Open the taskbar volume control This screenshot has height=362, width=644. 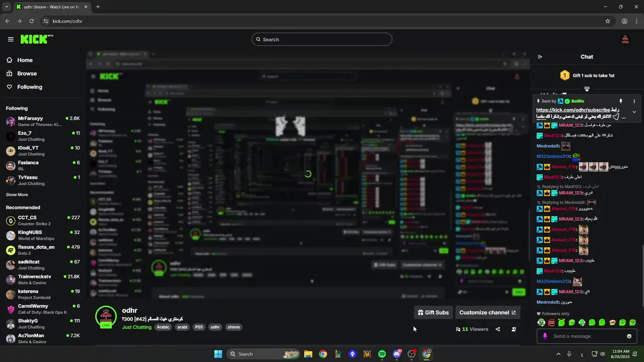coord(603,354)
